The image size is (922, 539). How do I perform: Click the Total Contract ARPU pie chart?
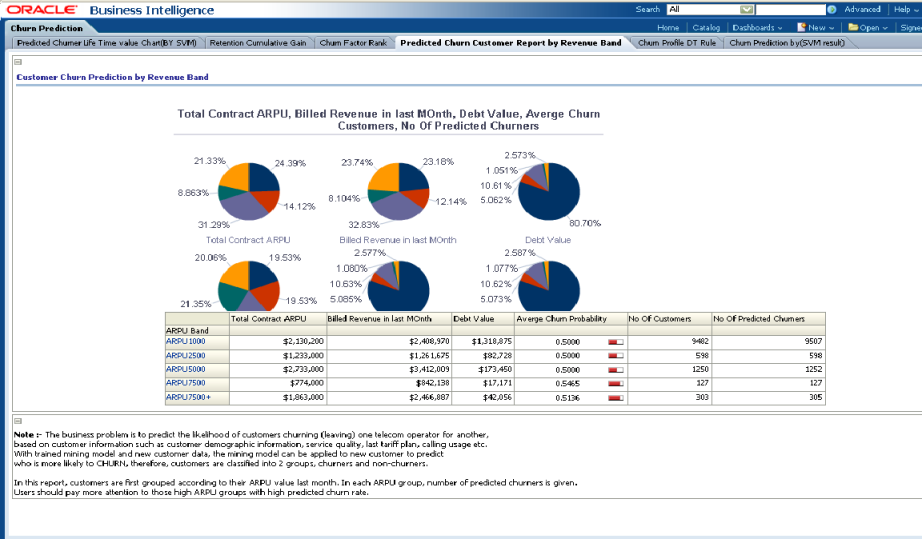pos(249,191)
